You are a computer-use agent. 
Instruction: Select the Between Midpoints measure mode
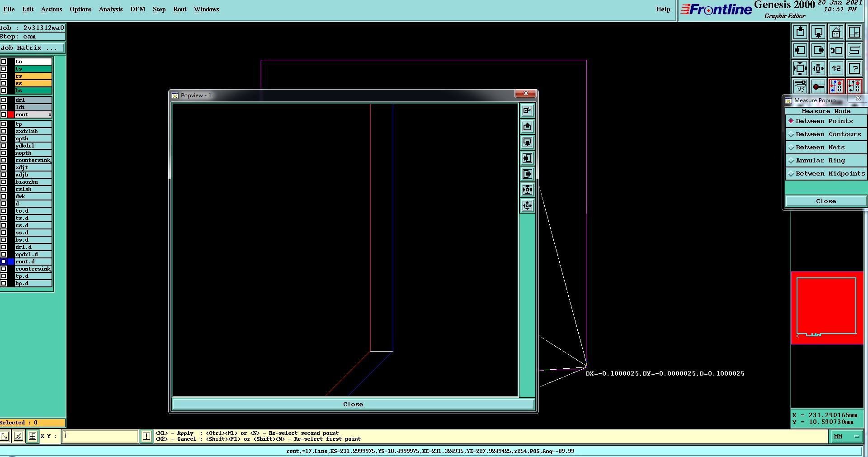tap(826, 174)
